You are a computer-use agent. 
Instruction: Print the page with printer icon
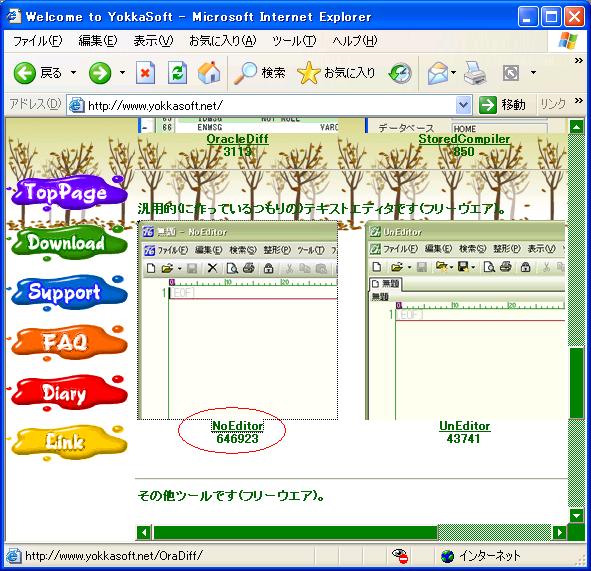[475, 73]
